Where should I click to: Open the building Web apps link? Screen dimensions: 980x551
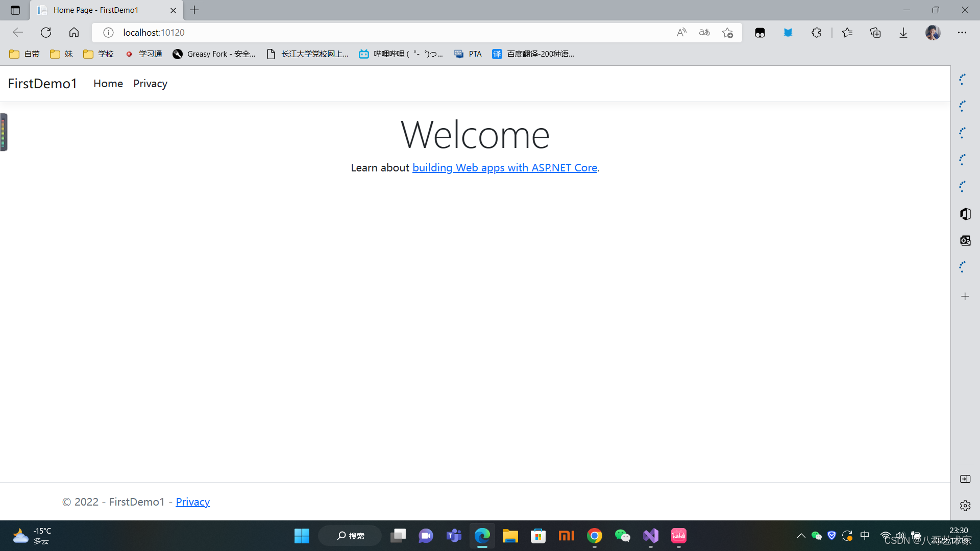coord(504,168)
